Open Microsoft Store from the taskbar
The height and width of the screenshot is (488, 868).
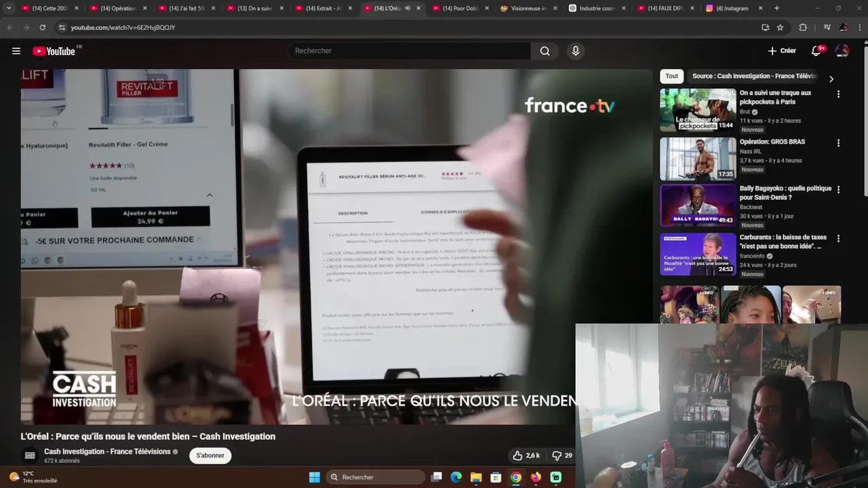coord(496,477)
